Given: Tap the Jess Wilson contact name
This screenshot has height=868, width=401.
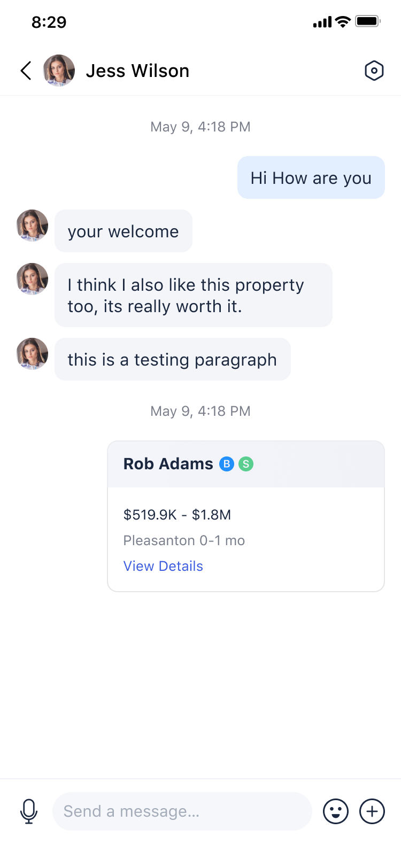Looking at the screenshot, I should click(x=137, y=71).
